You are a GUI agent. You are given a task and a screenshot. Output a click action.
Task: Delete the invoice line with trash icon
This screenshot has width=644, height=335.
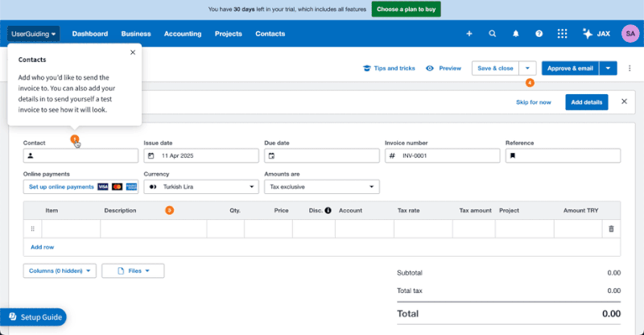pos(611,229)
